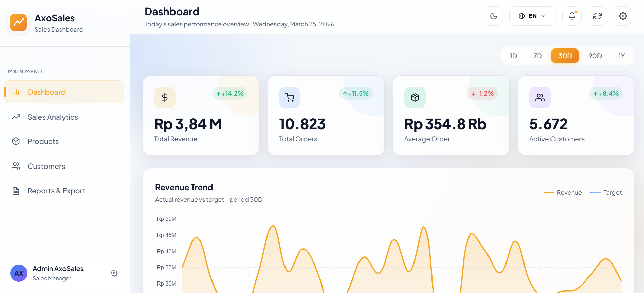Screen dimensions: 644x293
Task: Open Reports & Export page
Action: [64, 191]
